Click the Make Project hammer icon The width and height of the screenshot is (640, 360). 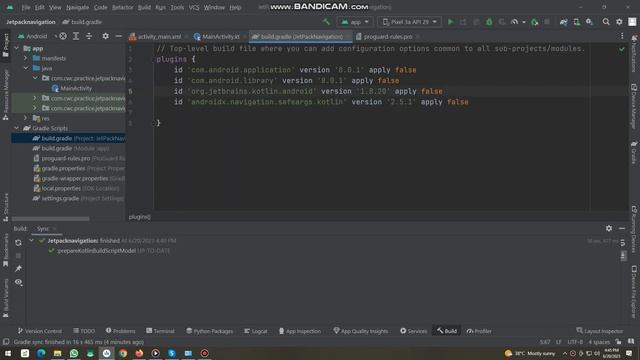(326, 22)
